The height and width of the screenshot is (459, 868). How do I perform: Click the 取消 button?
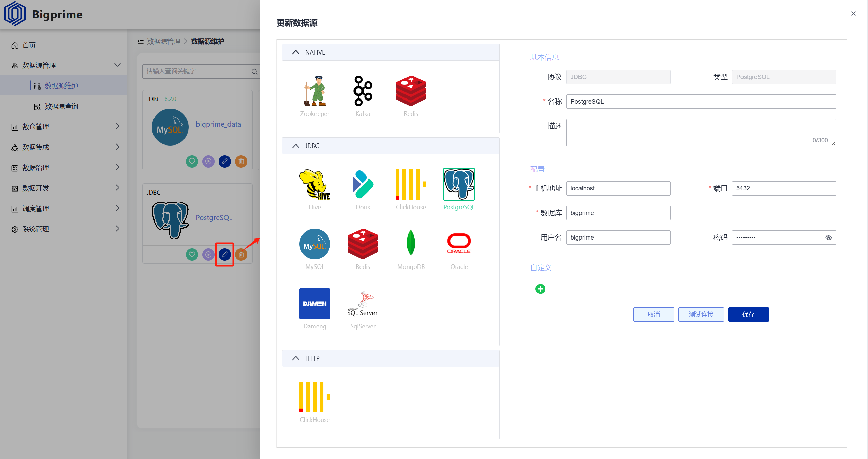(653, 314)
